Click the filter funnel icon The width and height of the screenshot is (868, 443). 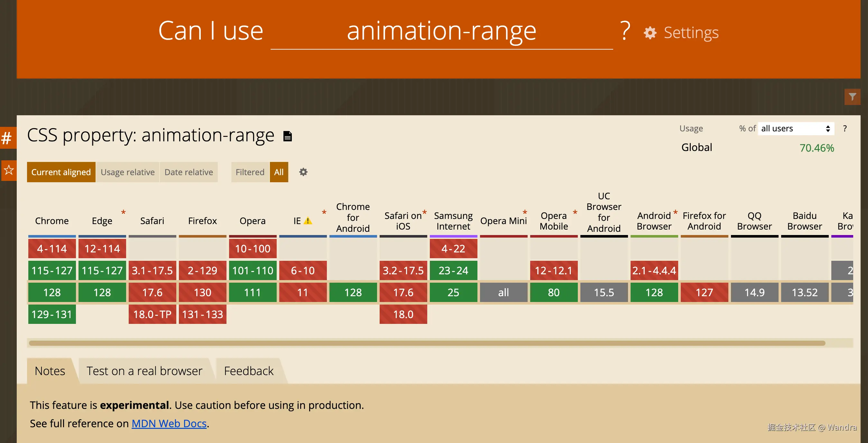click(x=852, y=97)
